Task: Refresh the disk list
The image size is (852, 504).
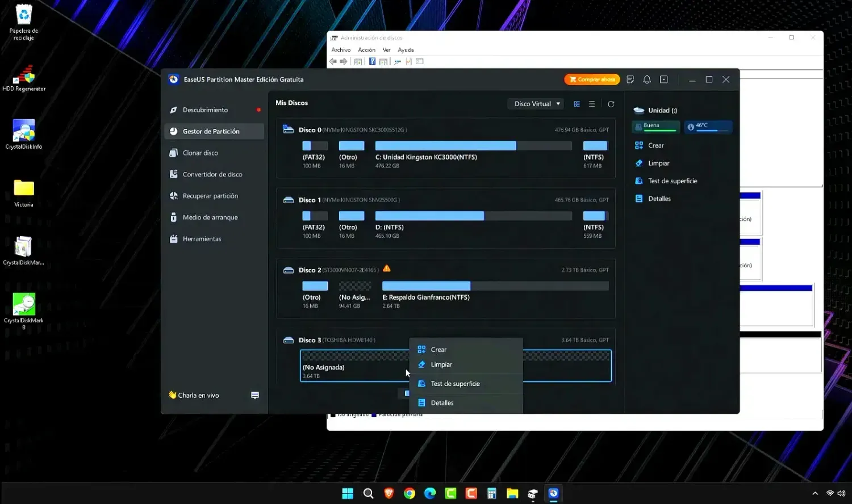Action: 611,104
